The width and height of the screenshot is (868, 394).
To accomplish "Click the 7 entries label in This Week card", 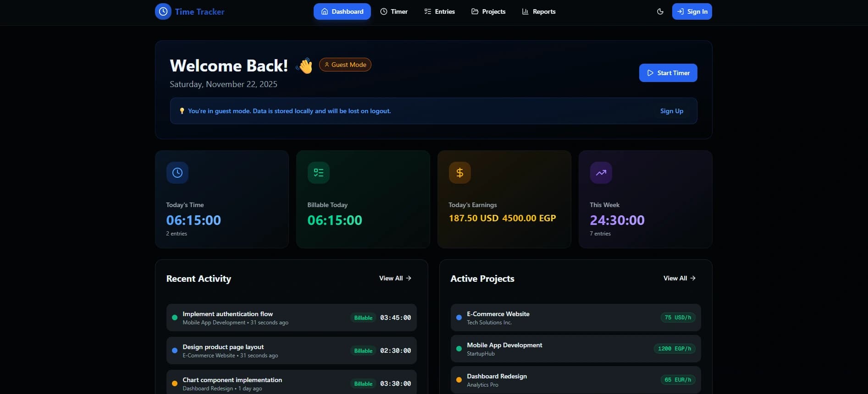I will tap(600, 234).
